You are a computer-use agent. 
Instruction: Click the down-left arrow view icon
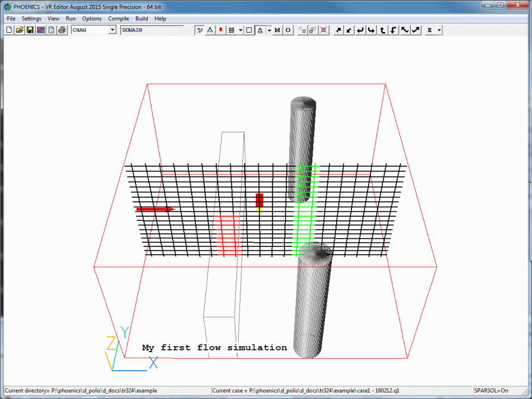pos(350,30)
